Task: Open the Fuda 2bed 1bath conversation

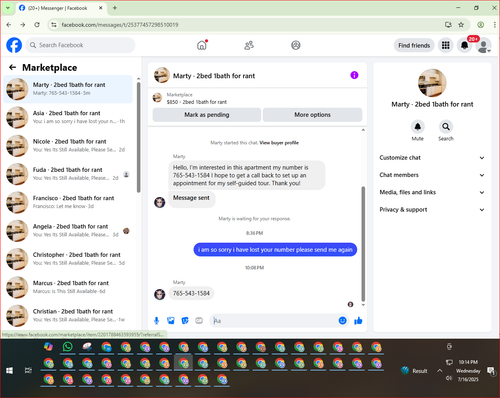Action: click(x=68, y=174)
